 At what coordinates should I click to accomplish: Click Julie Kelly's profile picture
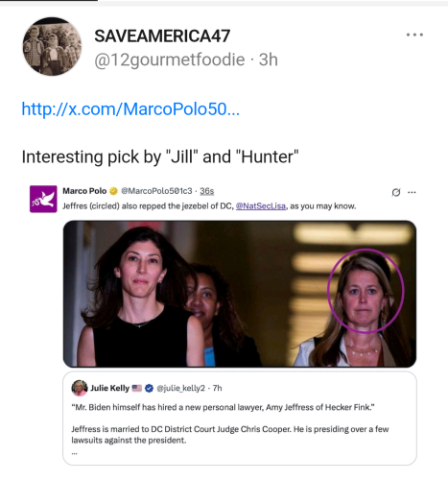coord(80,388)
